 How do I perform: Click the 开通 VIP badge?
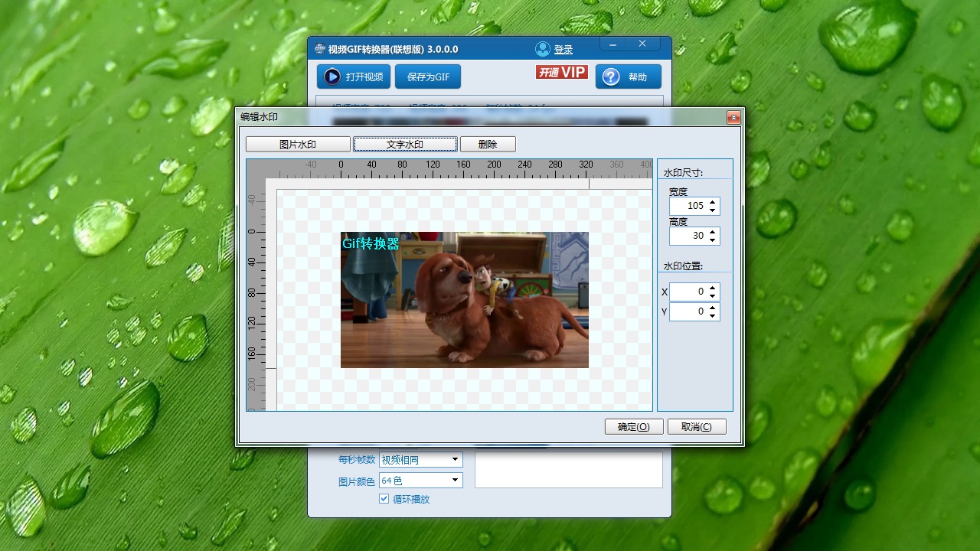pos(561,72)
